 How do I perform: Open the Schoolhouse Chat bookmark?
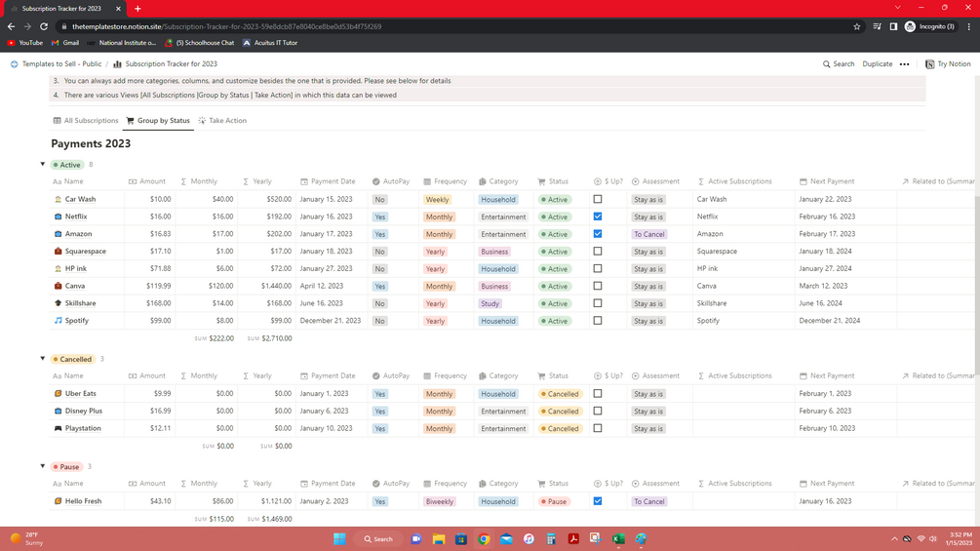(x=199, y=43)
